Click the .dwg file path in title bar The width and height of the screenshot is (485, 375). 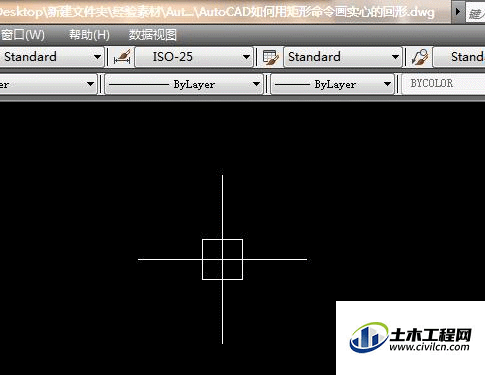coord(217,12)
